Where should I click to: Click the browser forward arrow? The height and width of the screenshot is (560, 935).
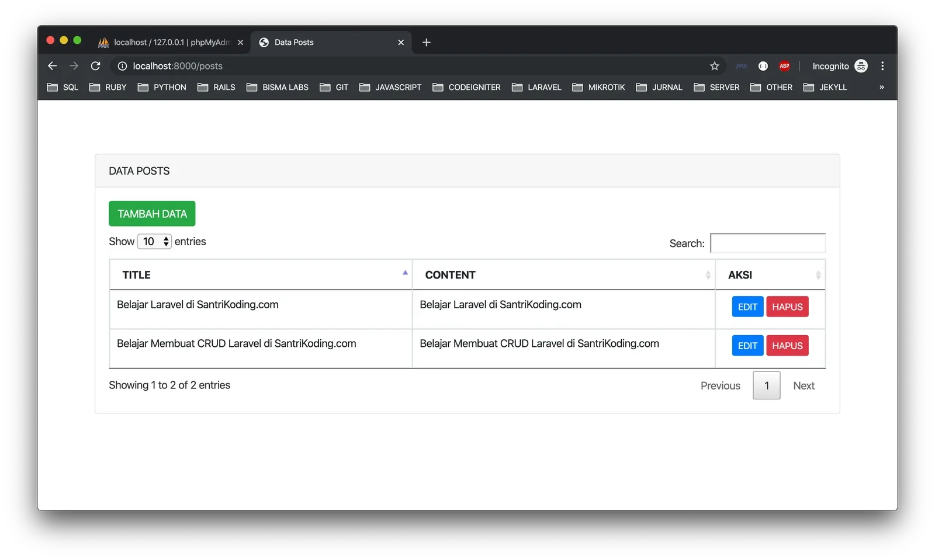point(74,66)
